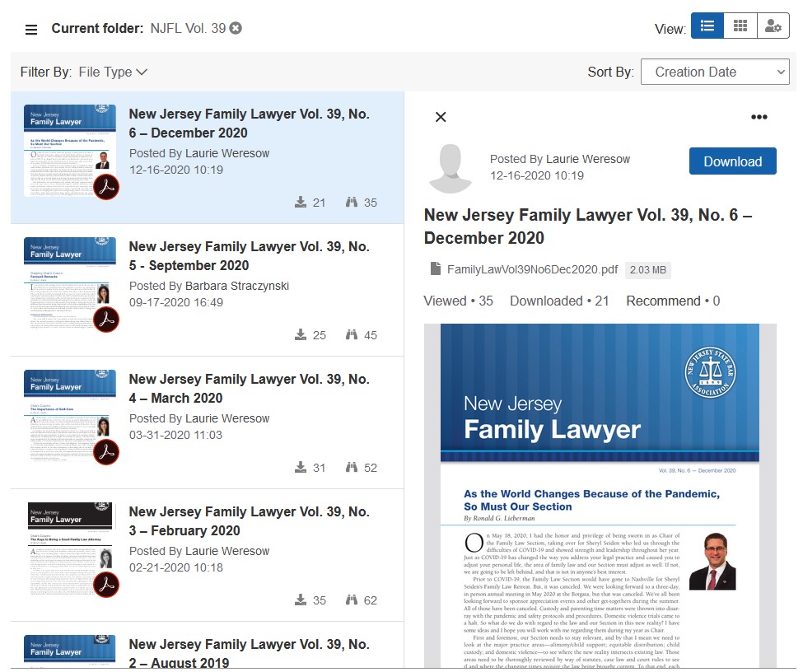Click binoculars icon showing 35 views
Viewport: 803px width, 672px height.
click(352, 203)
